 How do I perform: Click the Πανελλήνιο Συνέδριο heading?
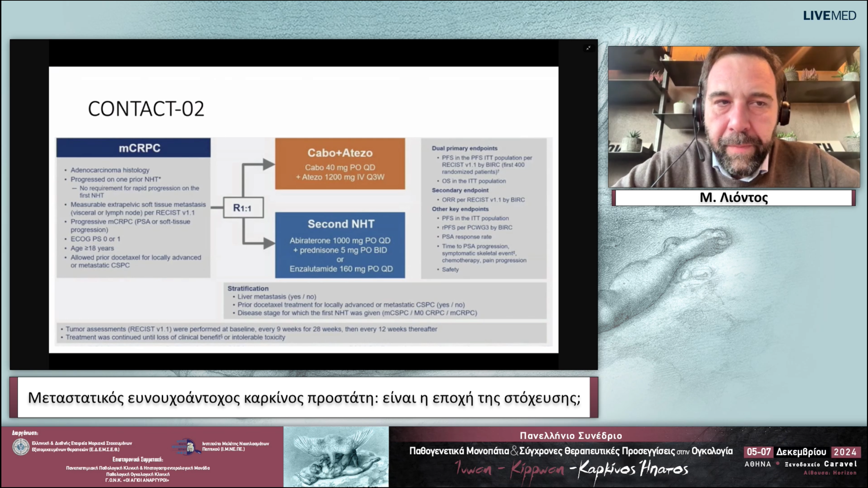[571, 435]
